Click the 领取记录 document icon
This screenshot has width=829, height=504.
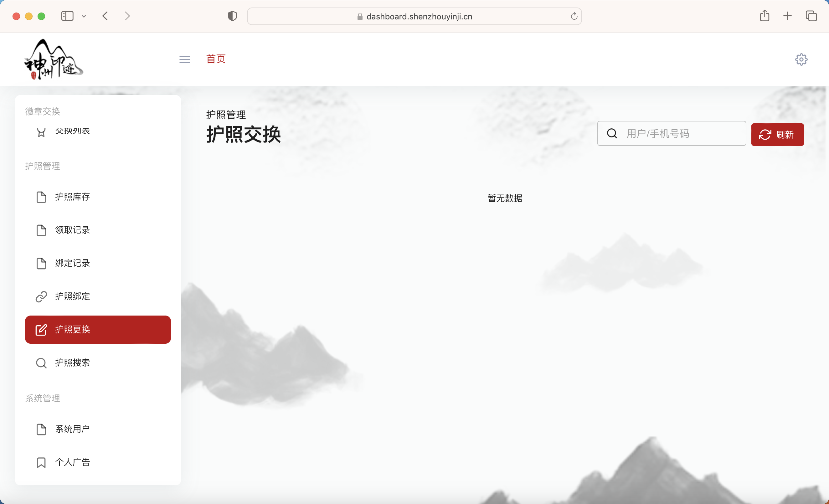pos(41,230)
